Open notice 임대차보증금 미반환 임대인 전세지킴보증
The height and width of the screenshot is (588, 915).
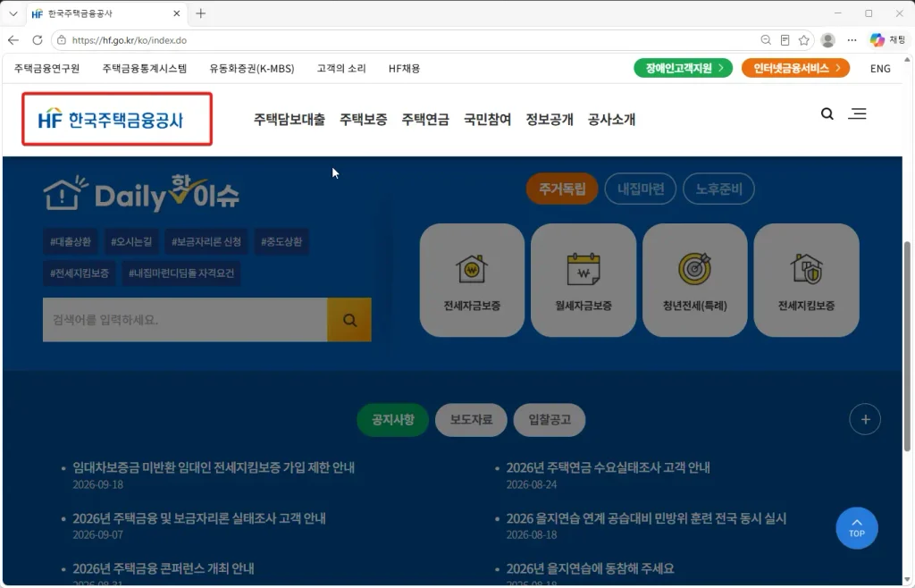(x=214, y=467)
